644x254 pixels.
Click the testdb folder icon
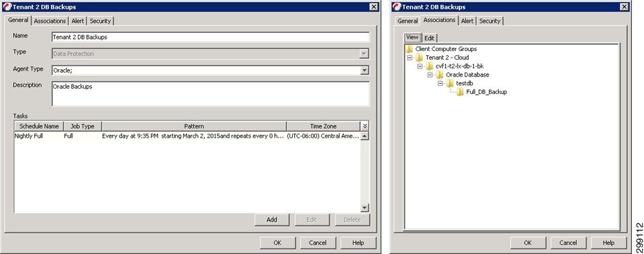(x=450, y=83)
